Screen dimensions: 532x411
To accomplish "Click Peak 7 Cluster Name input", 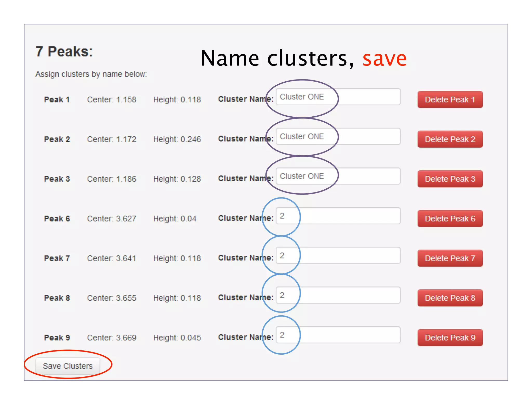I will coord(338,255).
